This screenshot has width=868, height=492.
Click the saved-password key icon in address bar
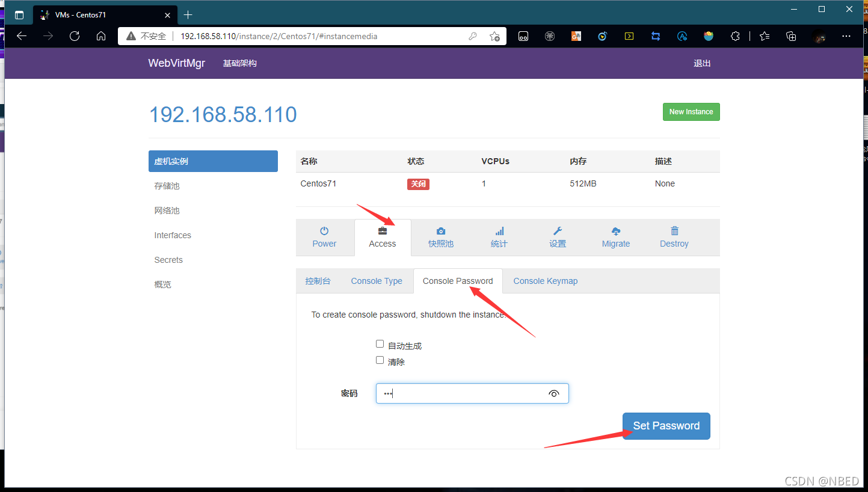473,36
